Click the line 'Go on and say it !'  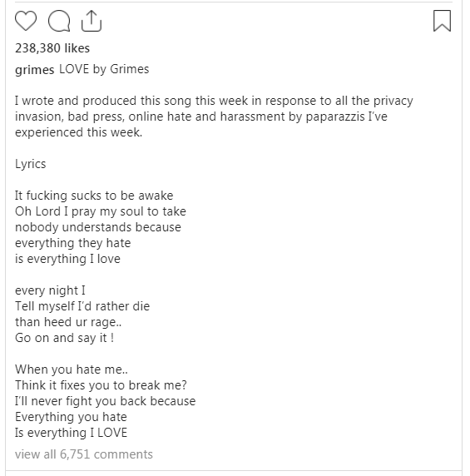[65, 338]
